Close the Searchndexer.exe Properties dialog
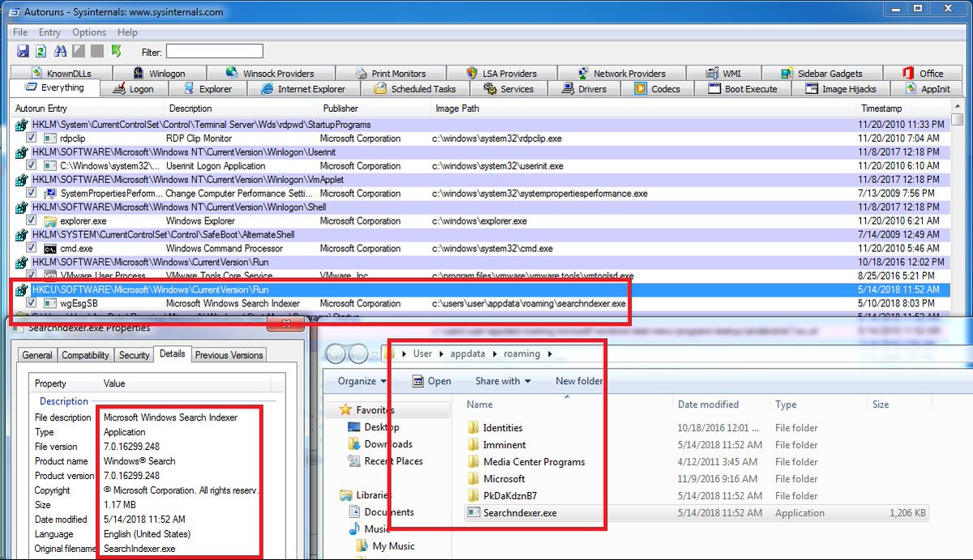Image resolution: width=973 pixels, height=560 pixels. click(x=285, y=326)
